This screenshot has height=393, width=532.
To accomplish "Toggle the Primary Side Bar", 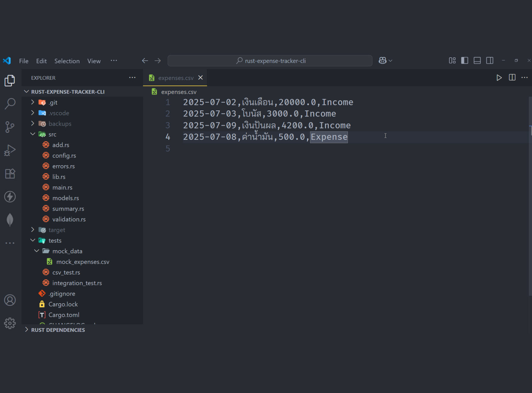I will [x=465, y=61].
